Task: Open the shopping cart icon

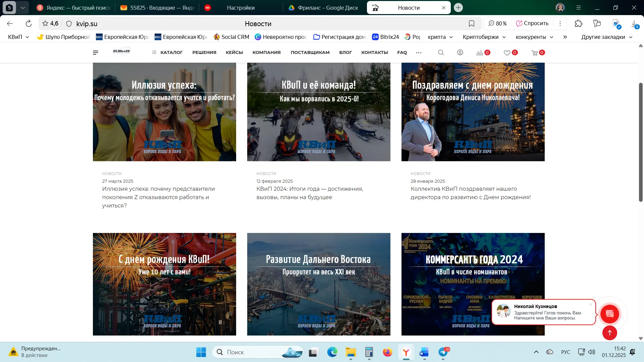Action: pyautogui.click(x=535, y=53)
